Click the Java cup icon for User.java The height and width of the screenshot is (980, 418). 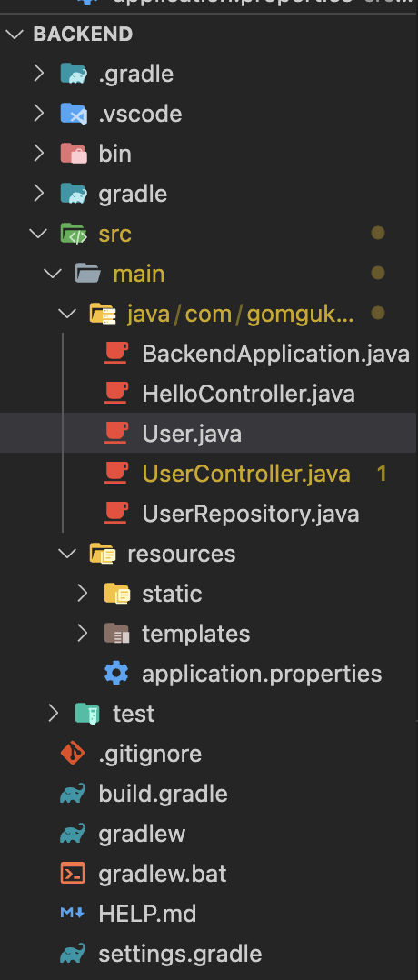pos(116,434)
